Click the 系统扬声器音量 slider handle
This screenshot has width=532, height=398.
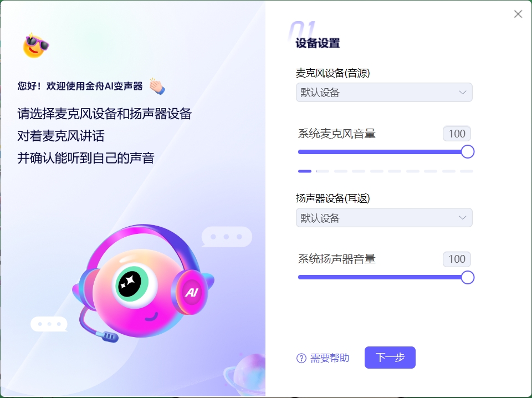coord(468,277)
